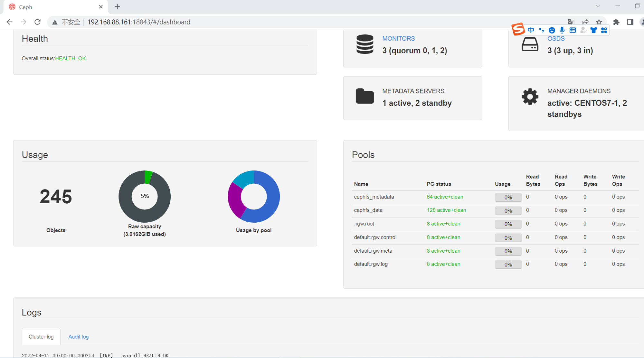Select the Cluster log tab
The image size is (644, 358).
pyautogui.click(x=41, y=336)
